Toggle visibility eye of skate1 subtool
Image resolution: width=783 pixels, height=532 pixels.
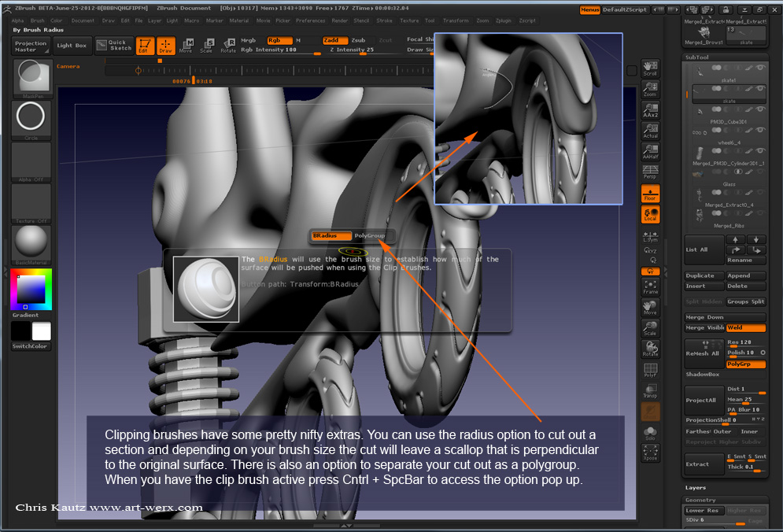pos(760,68)
